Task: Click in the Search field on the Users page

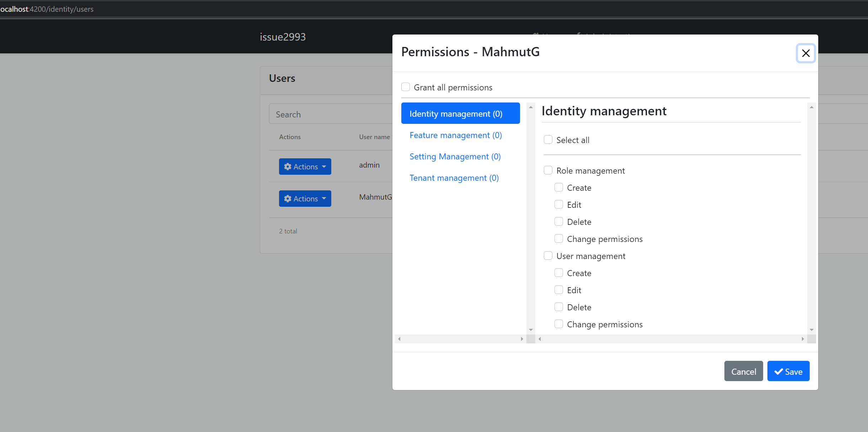Action: click(x=331, y=114)
